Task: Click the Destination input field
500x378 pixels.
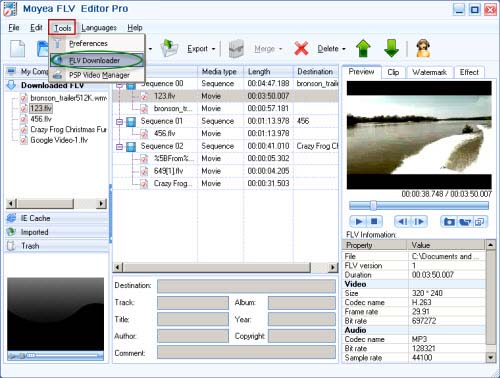Action: click(246, 286)
